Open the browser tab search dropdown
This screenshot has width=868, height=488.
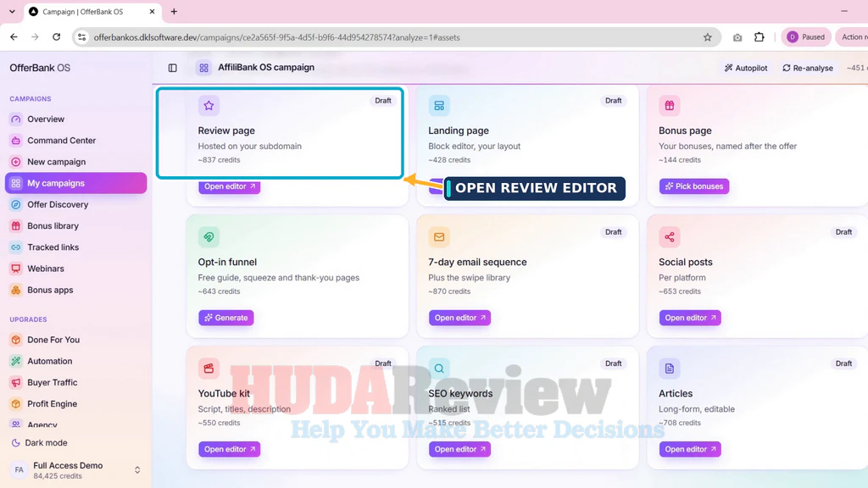tap(12, 11)
